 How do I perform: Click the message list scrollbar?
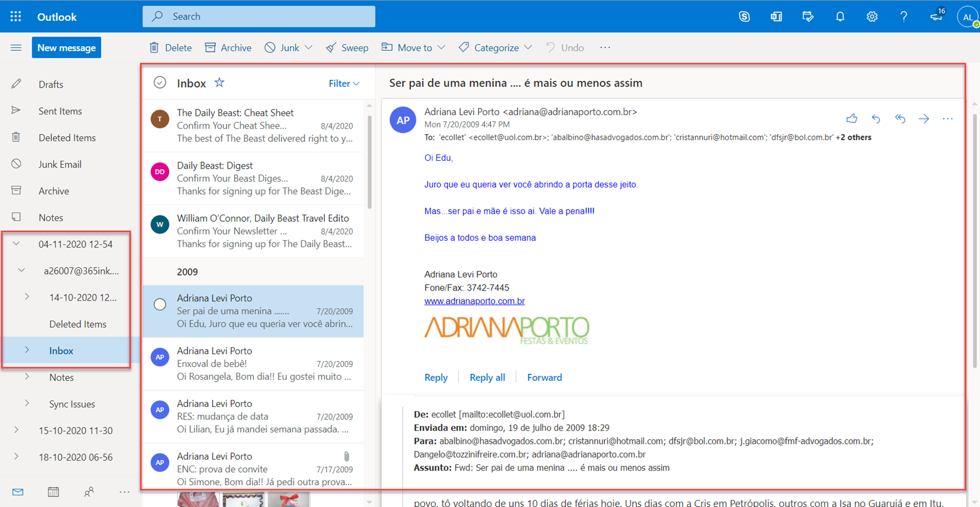coord(370,161)
